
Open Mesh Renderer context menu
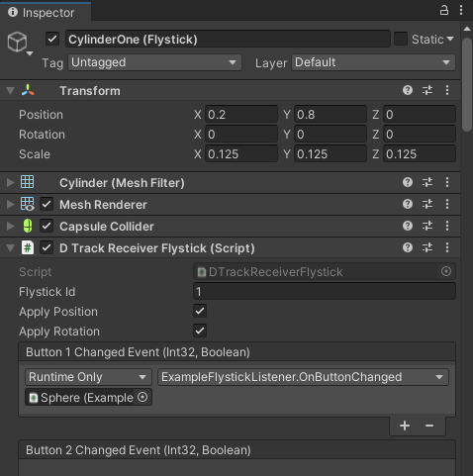447,204
